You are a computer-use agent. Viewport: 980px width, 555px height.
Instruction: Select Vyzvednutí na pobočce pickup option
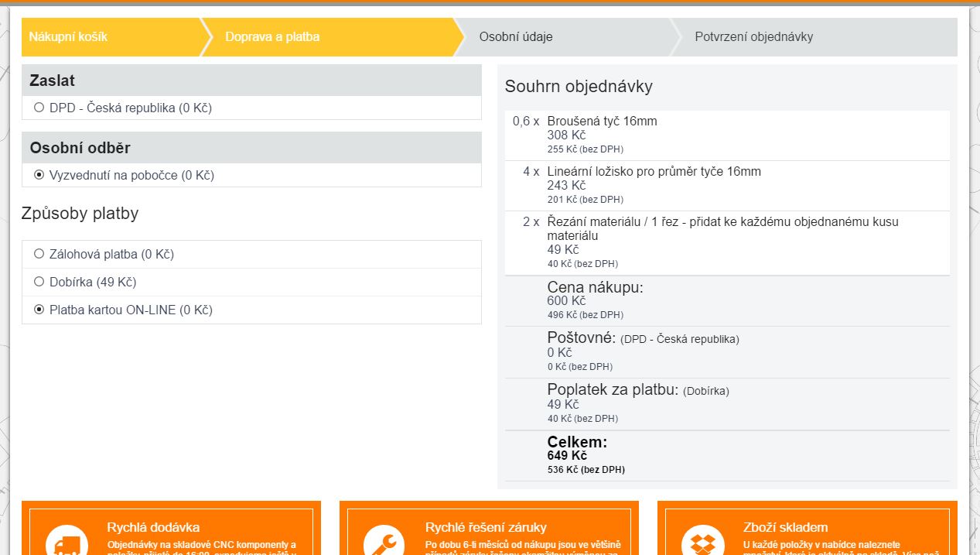coord(39,175)
